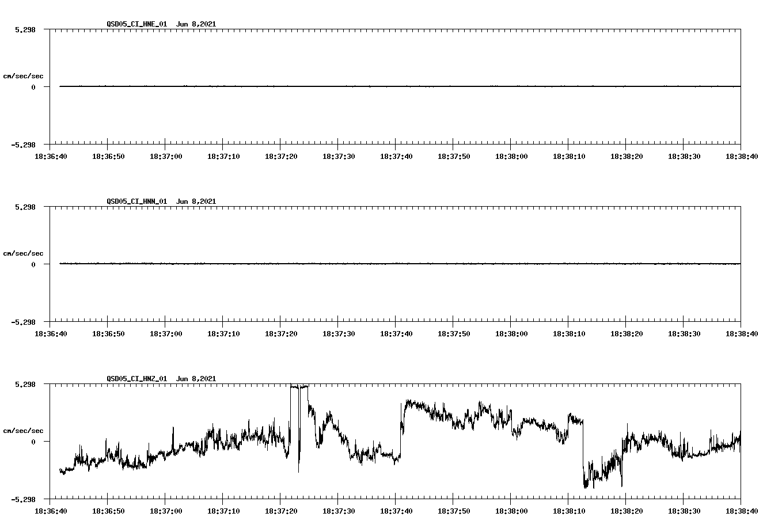Viewport: 782px width, 532px height.
Task: Click the -5.298 lower limit on HNE plot
Action: tap(23, 145)
